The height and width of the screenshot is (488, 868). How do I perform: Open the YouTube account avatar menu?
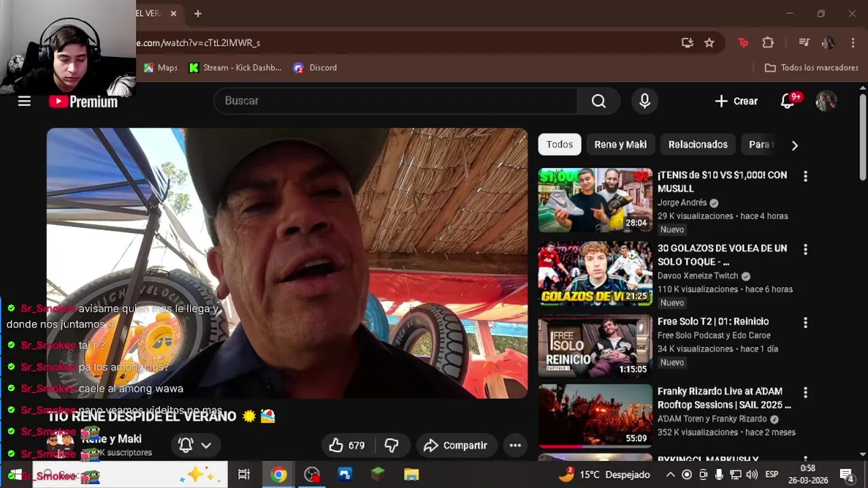[826, 101]
